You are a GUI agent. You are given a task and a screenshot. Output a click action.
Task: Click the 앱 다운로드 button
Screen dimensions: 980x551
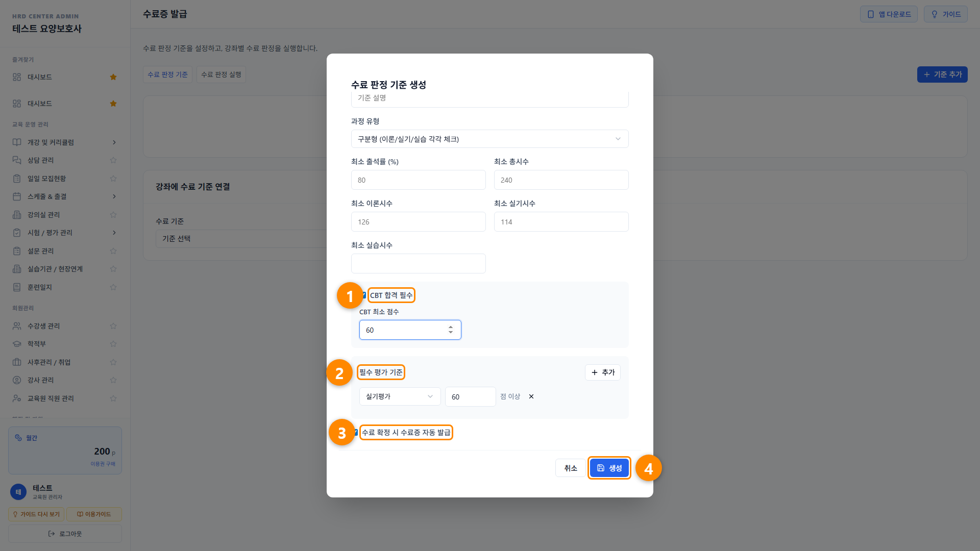[x=889, y=14]
